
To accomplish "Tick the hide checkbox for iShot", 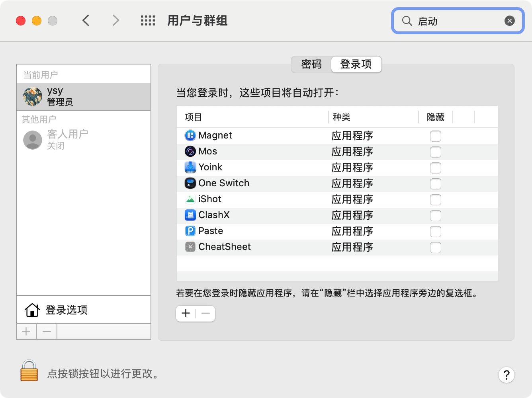I will 435,200.
